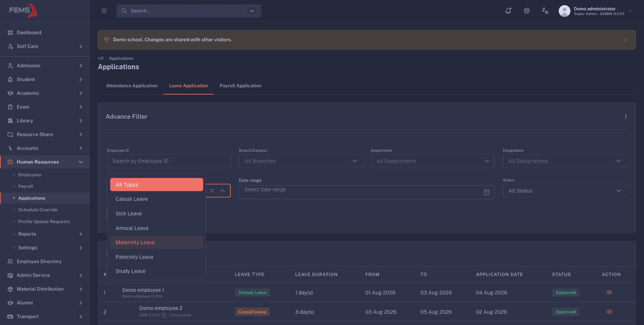Click the Annual Leave badge in row 1
Screen dimensions: 644x325
(252, 292)
